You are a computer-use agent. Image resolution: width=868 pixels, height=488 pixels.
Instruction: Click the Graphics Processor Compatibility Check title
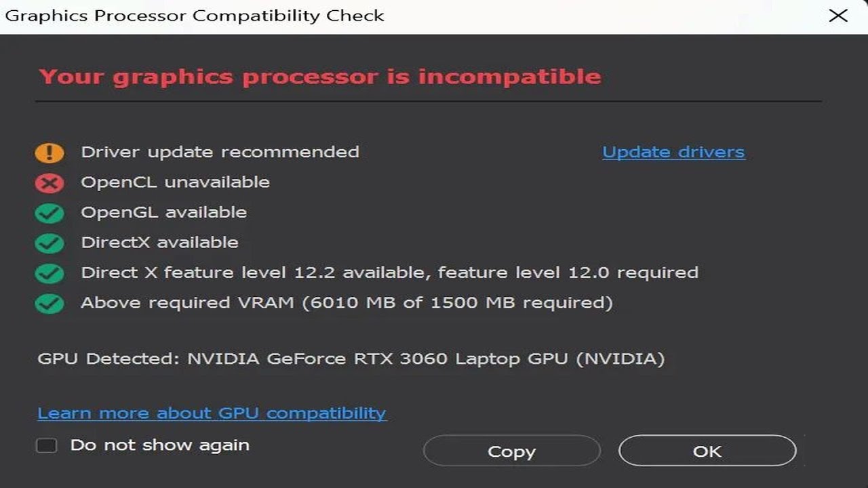pos(195,16)
